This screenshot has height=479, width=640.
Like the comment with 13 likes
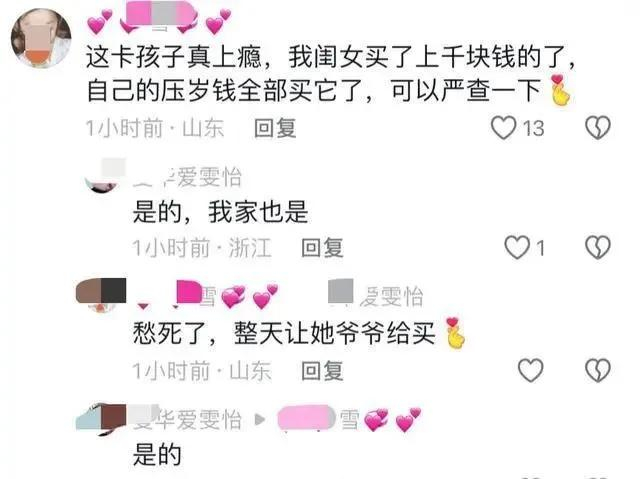pyautogui.click(x=503, y=128)
